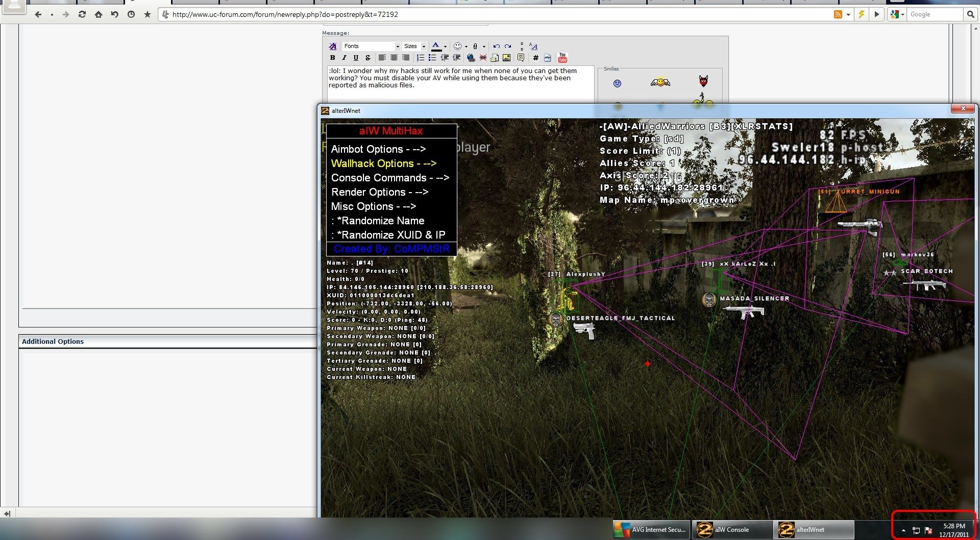Open the Sizes dropdown
Image resolution: width=980 pixels, height=540 pixels.
414,46
